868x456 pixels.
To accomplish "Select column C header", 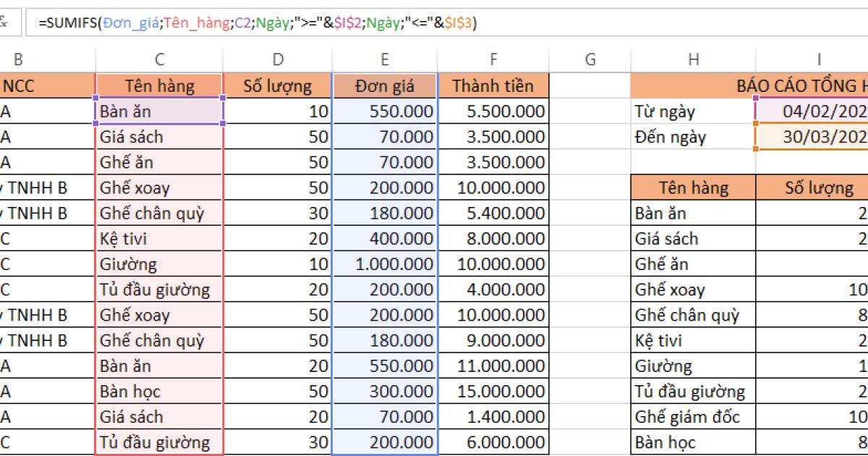I will click(159, 59).
